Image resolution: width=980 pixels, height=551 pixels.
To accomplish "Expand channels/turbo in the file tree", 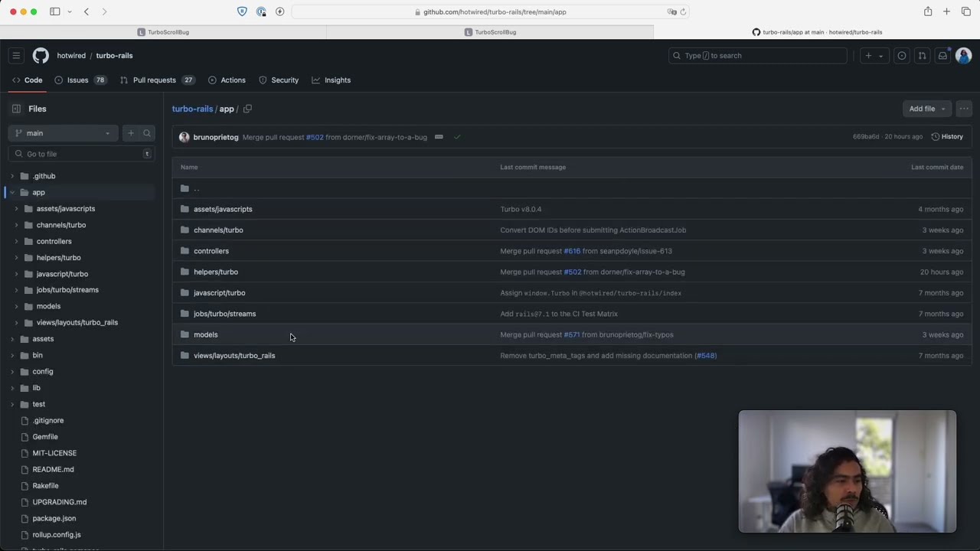I will click(17, 225).
